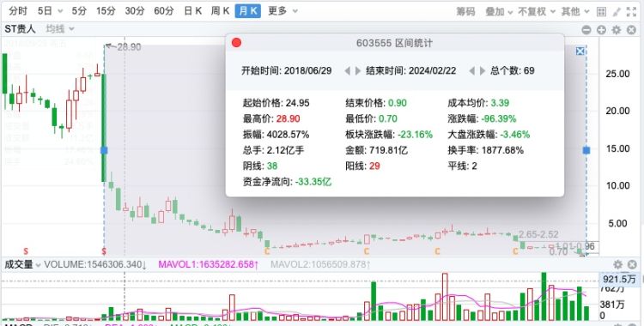Switch to the 分时 tab

tap(18, 11)
